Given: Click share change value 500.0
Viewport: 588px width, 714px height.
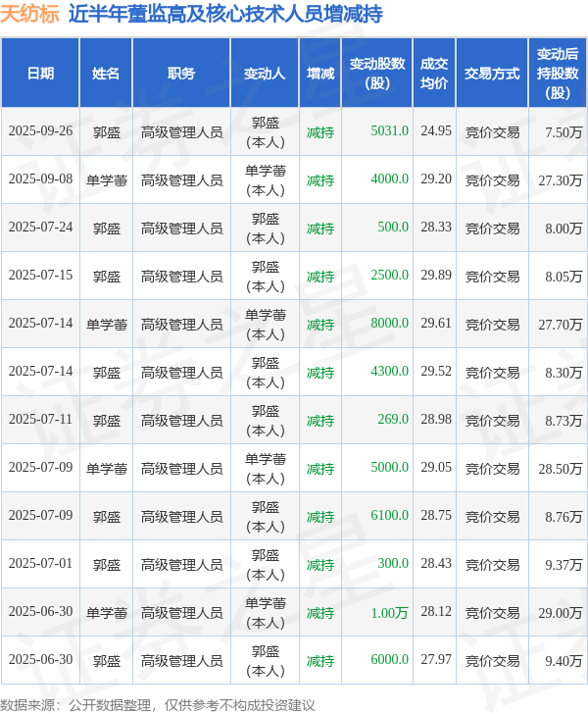Looking at the screenshot, I should 393,228.
